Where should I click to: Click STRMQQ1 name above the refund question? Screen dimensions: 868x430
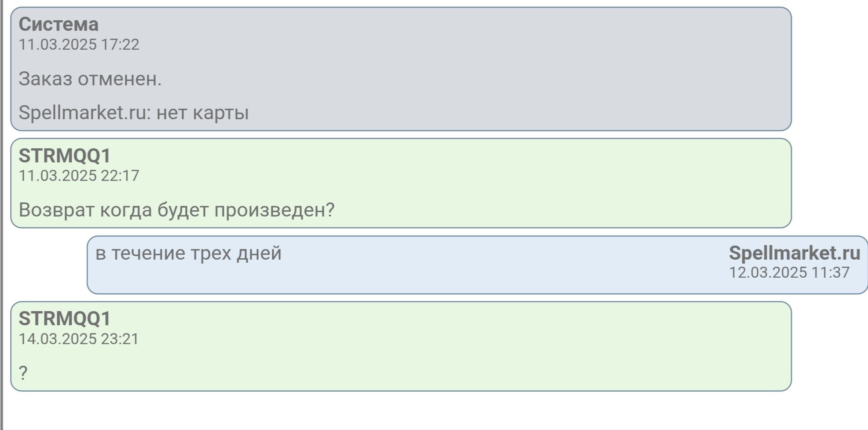pos(65,155)
